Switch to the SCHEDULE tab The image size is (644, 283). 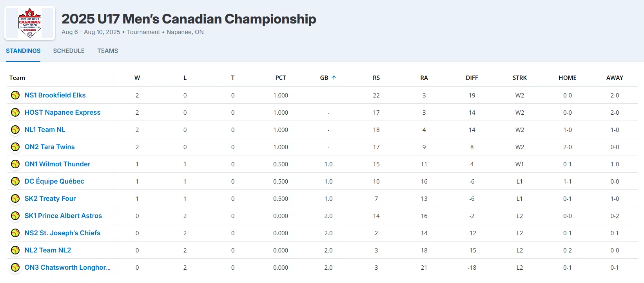[69, 51]
